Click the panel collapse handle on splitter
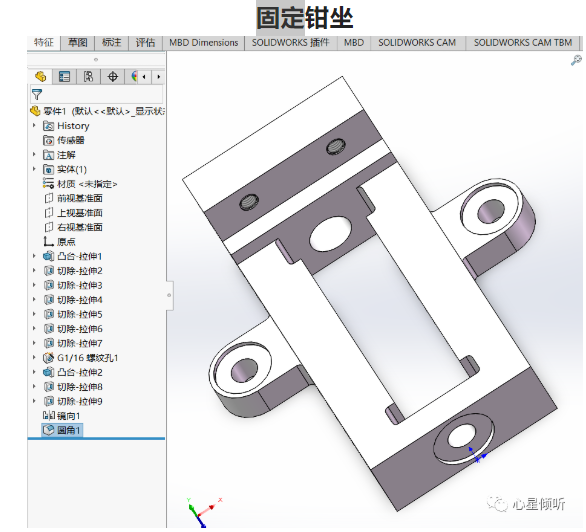 coord(169,295)
